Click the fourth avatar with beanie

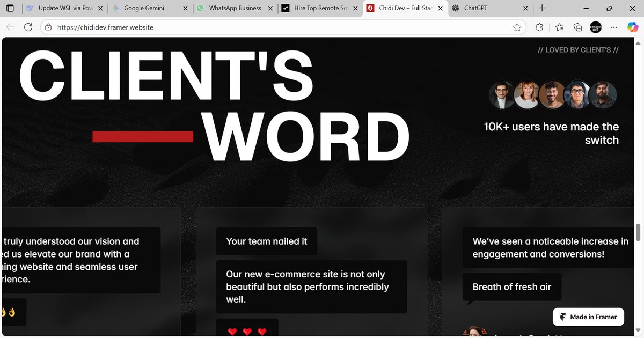coord(577,95)
